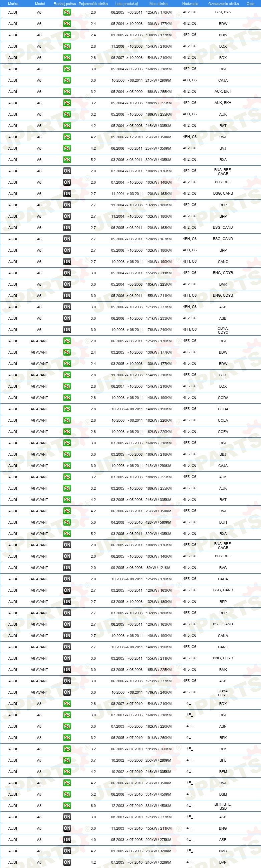
Task: Click the Marka column header
Action: click(13, 4)
